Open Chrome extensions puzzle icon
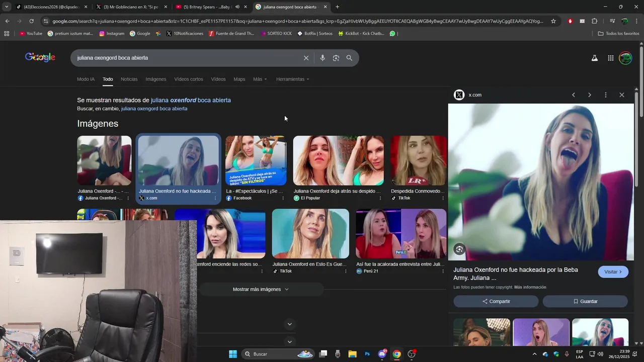Screen dimensions: 644x362 click(595, 21)
